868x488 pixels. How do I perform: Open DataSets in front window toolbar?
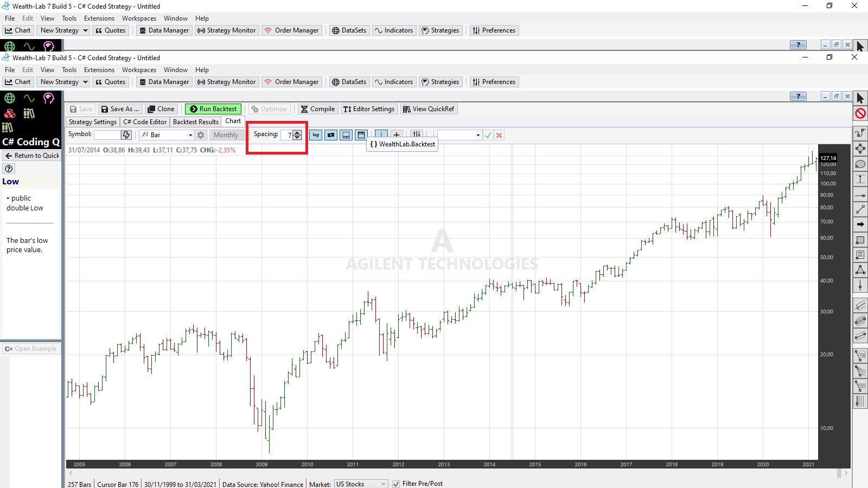(x=349, y=82)
